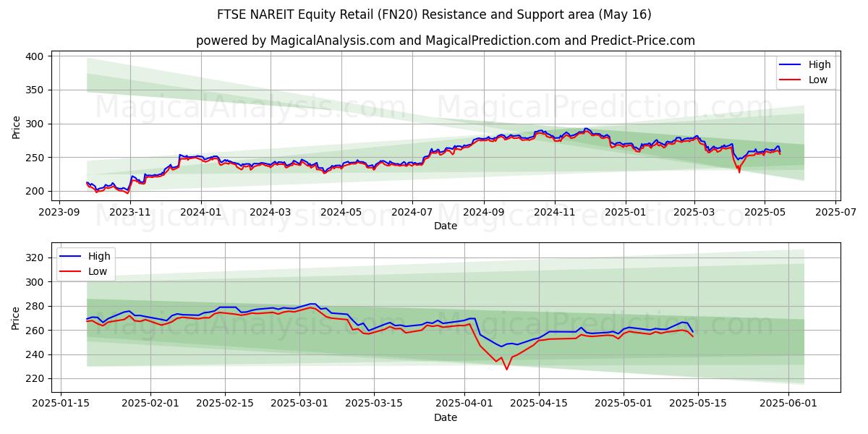This screenshot has width=868, height=434.
Task: Click the x-axis tick '2024-05'
Action: click(x=341, y=212)
